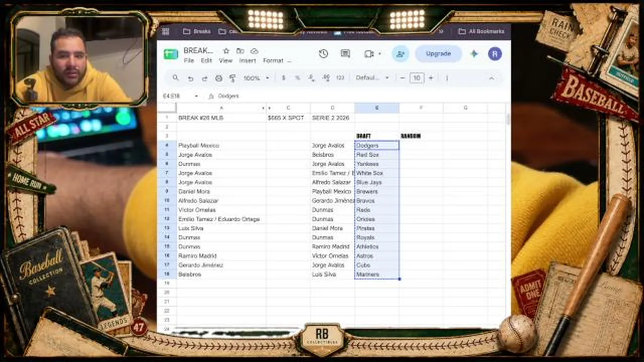Decrease font size with minus
This screenshot has height=362, width=644.
[x=403, y=78]
